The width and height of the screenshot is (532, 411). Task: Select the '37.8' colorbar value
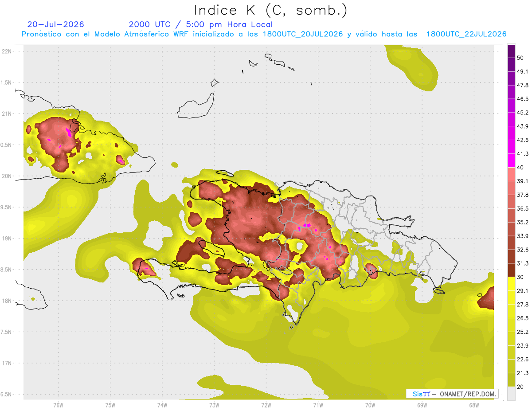pos(523,195)
